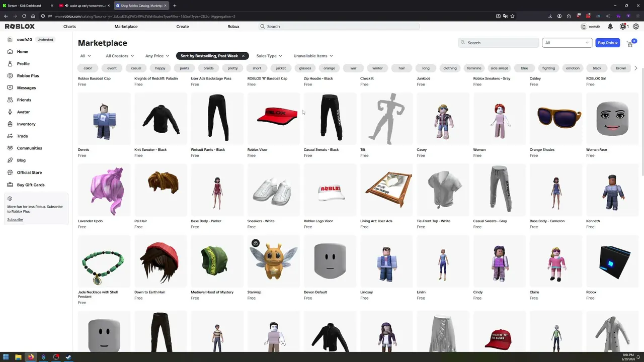Click the Home icon in sidebar
Viewport: 644px width, 362px height.
tap(10, 51)
